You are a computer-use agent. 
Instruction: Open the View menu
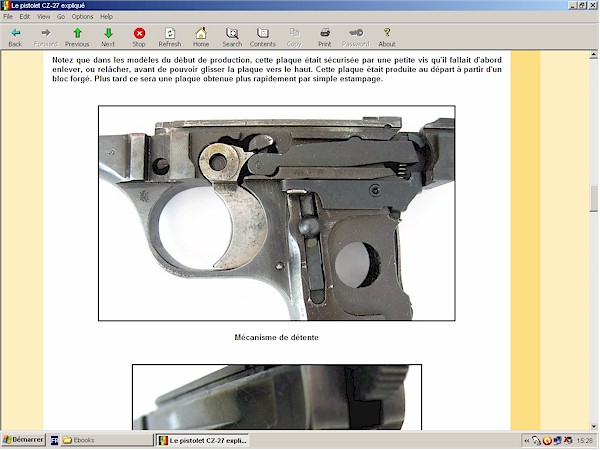click(44, 16)
